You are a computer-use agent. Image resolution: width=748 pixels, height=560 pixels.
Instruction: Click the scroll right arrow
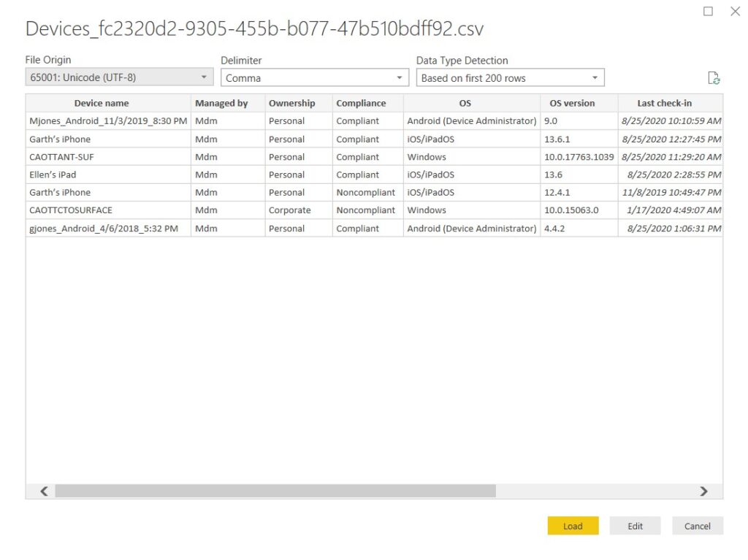(x=703, y=491)
